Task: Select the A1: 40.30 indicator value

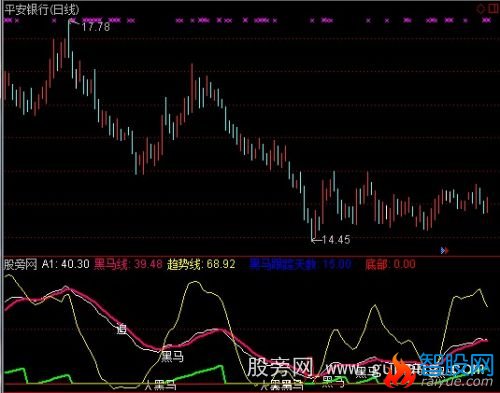Action: (x=66, y=264)
